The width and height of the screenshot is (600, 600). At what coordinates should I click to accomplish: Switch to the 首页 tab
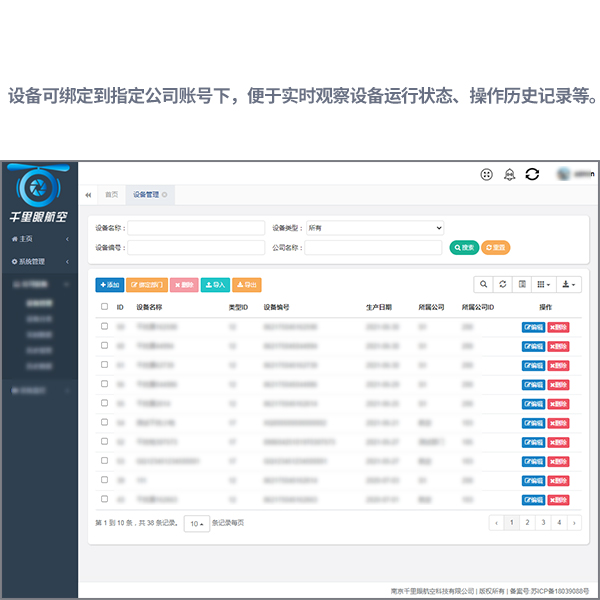112,195
